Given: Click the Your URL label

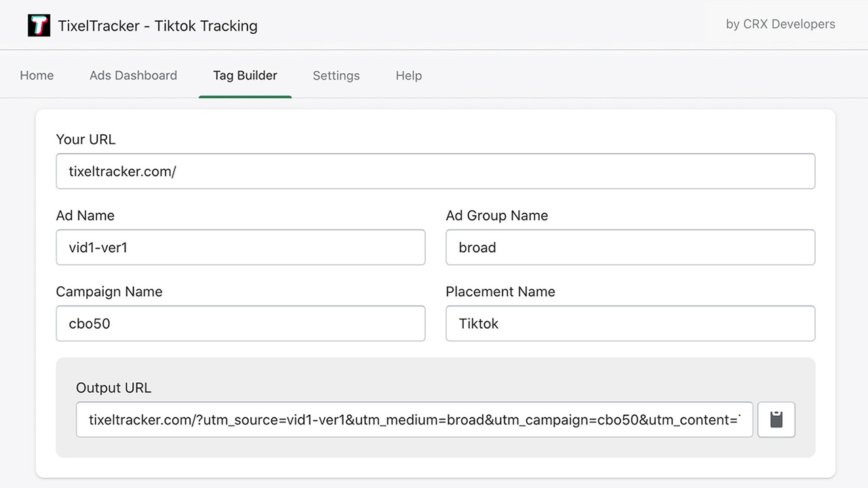Looking at the screenshot, I should tap(85, 140).
